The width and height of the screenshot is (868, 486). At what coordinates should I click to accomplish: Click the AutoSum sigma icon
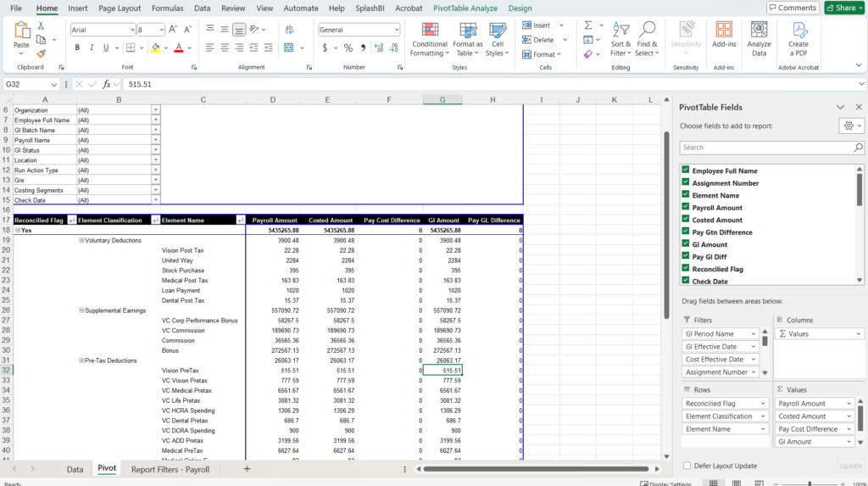pos(587,25)
